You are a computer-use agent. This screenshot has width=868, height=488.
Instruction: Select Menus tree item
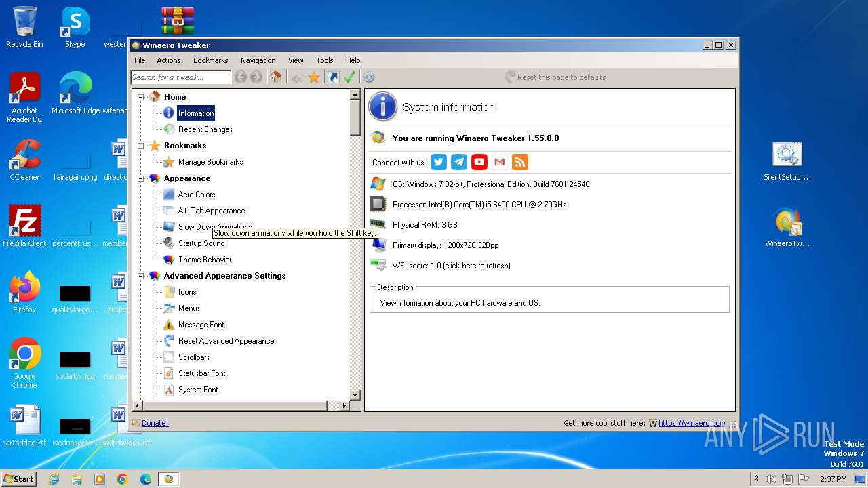click(189, 308)
